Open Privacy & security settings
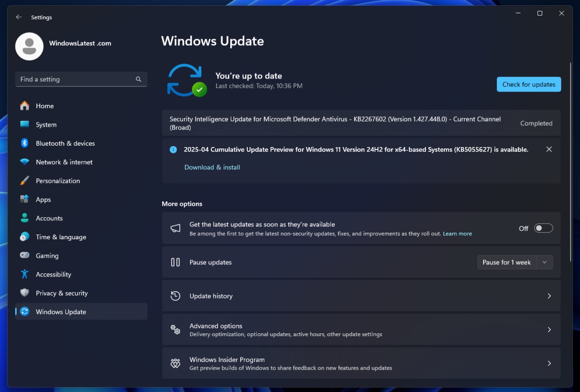The width and height of the screenshot is (580, 392). pyautogui.click(x=61, y=293)
